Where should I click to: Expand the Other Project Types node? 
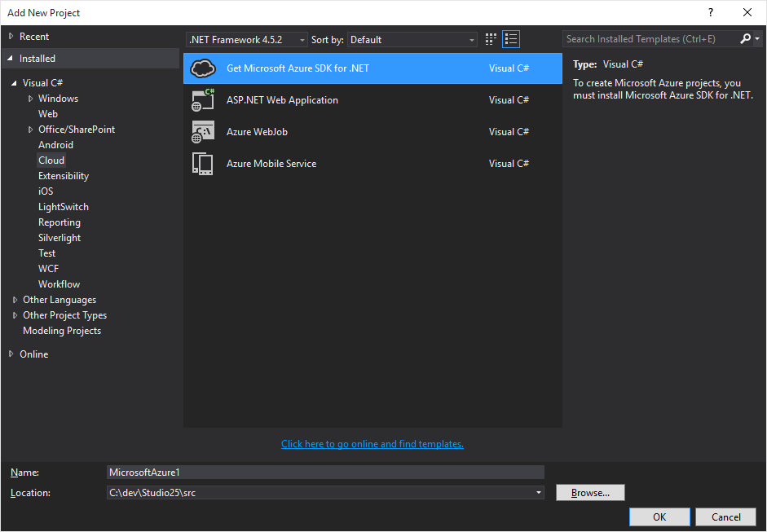pos(15,315)
